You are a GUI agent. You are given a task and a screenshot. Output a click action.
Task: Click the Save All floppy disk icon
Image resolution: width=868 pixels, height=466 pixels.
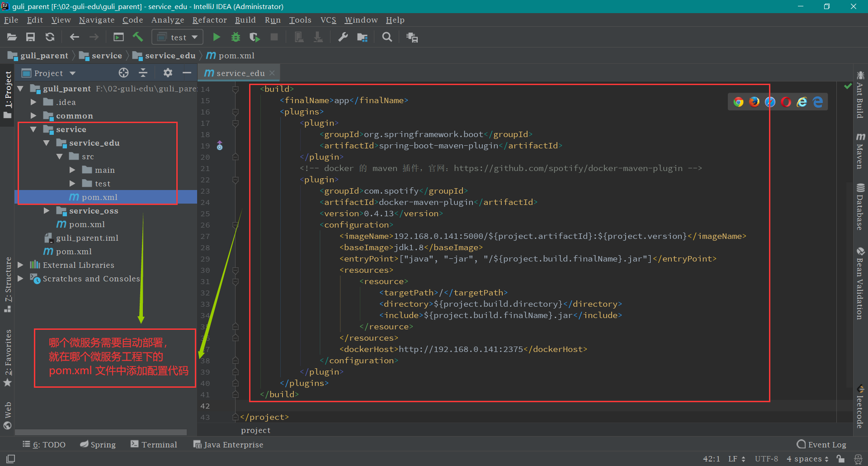pyautogui.click(x=30, y=37)
